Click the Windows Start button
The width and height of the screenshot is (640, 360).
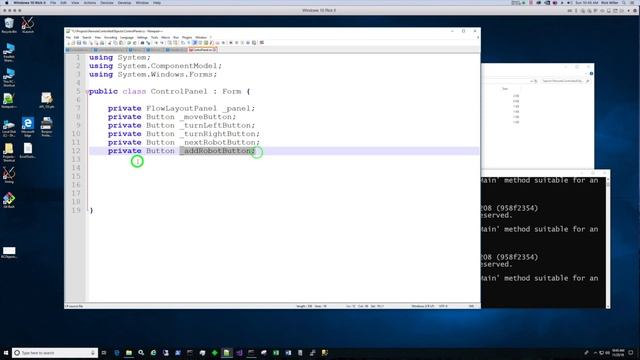point(6,353)
